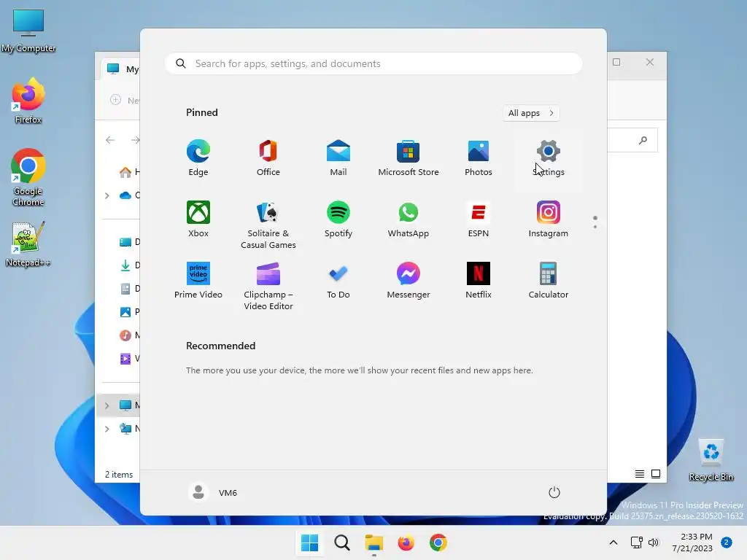Select Home in Explorer sidebar
Screen dimensions: 747x560
(128, 172)
